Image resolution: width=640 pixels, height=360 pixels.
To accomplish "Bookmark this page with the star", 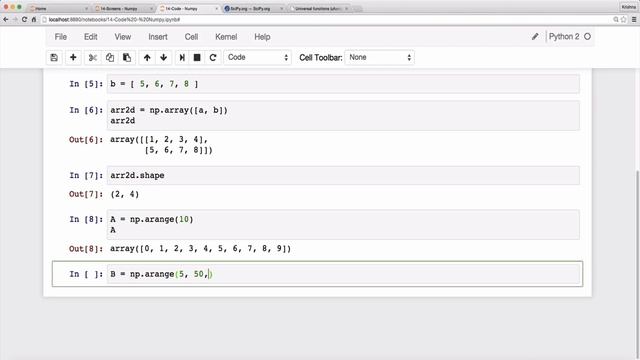I will [624, 19].
